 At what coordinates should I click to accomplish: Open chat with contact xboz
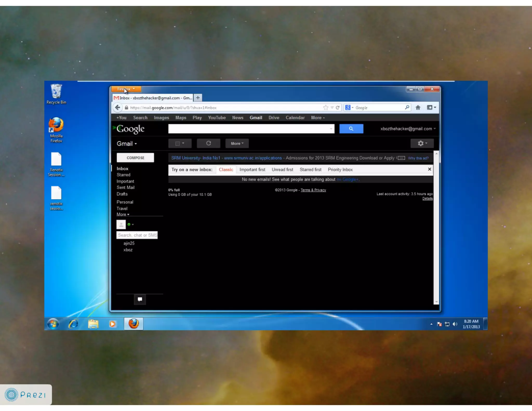tap(128, 250)
